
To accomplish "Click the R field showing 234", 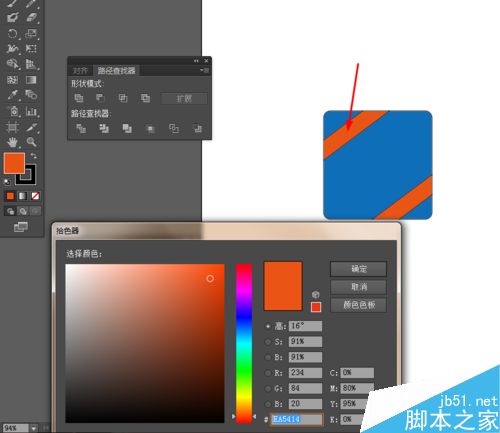I will (x=305, y=373).
